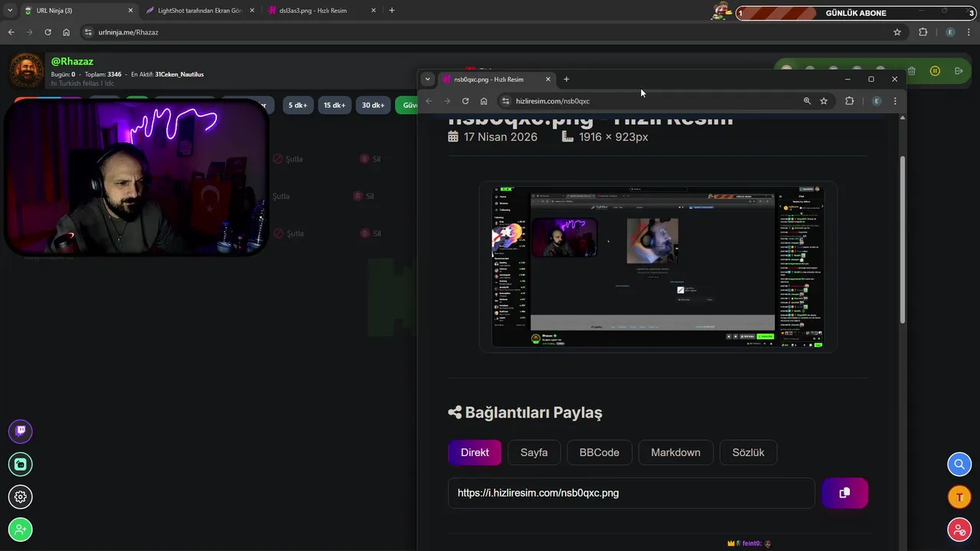Select the nsb0qxc.png Hızlı Resim tab
Image resolution: width=980 pixels, height=551 pixels.
(x=497, y=79)
